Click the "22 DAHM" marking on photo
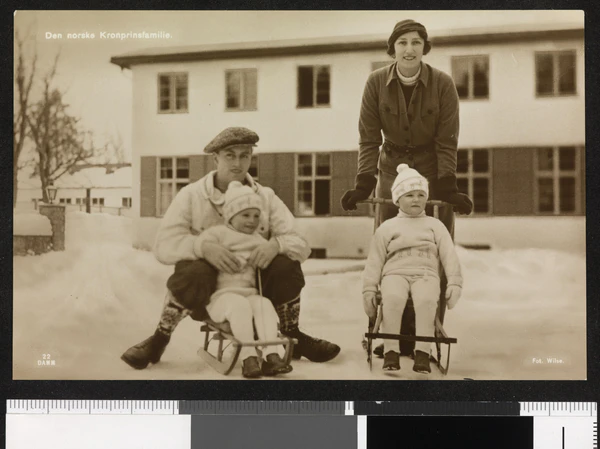 click(46, 359)
